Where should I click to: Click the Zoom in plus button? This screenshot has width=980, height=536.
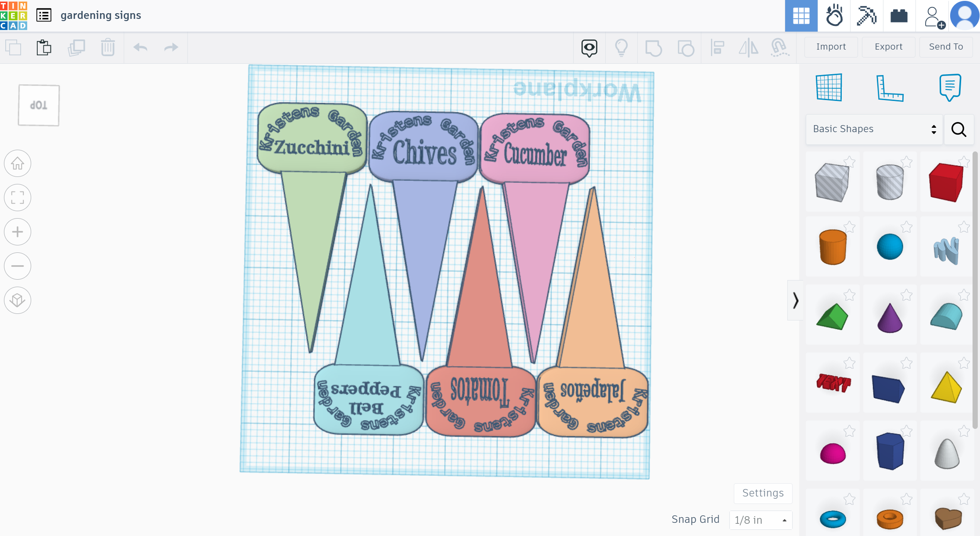pyautogui.click(x=18, y=232)
